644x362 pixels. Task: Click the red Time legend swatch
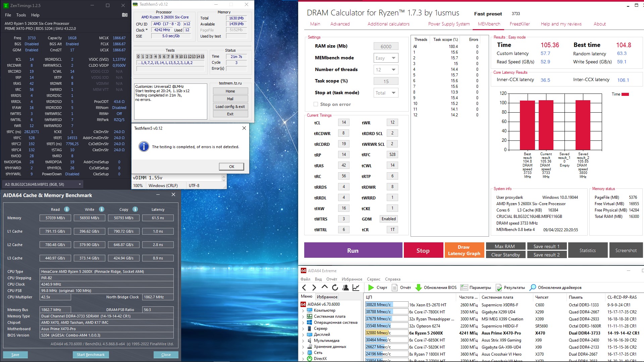tap(625, 94)
